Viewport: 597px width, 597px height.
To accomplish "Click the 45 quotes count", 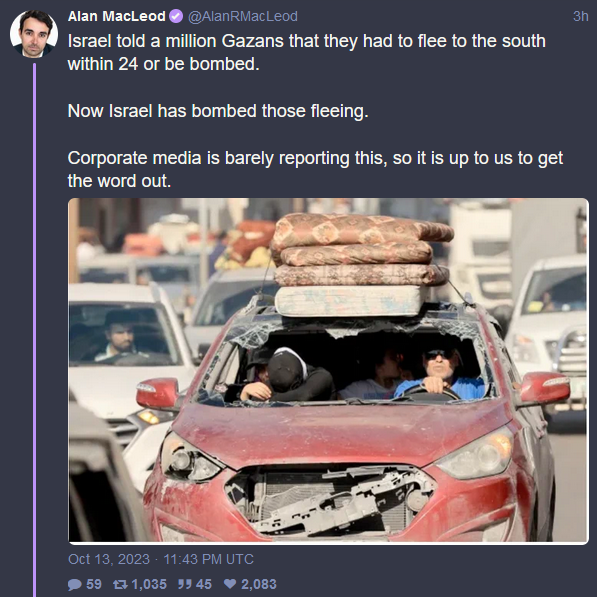I will (204, 584).
